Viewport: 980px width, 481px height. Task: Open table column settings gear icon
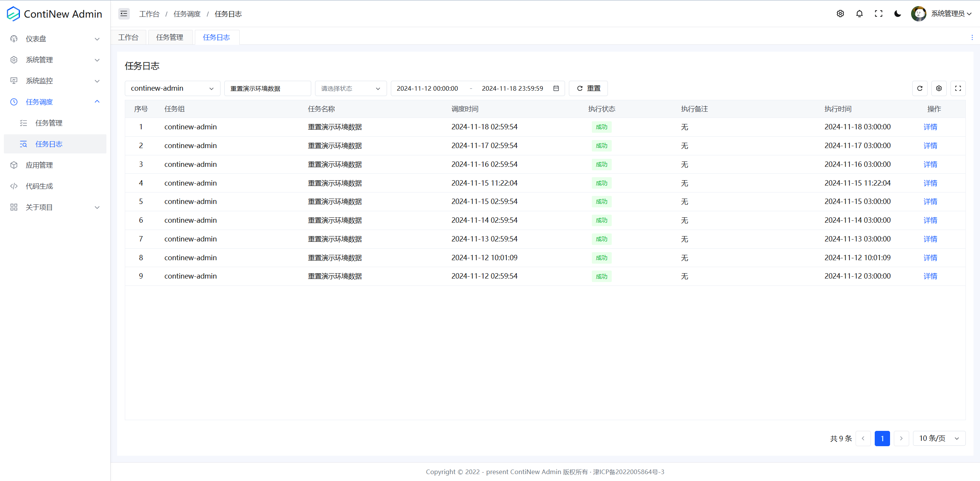(x=939, y=88)
